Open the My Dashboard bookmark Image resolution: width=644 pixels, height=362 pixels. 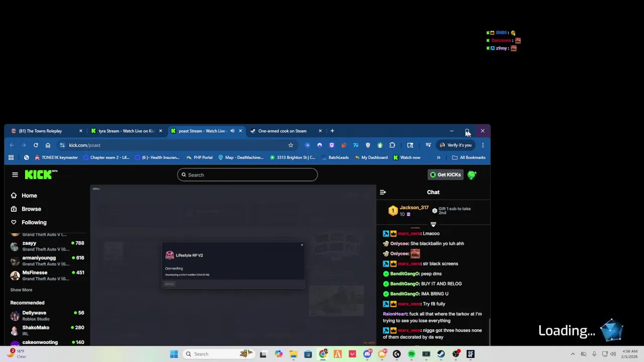point(371,157)
